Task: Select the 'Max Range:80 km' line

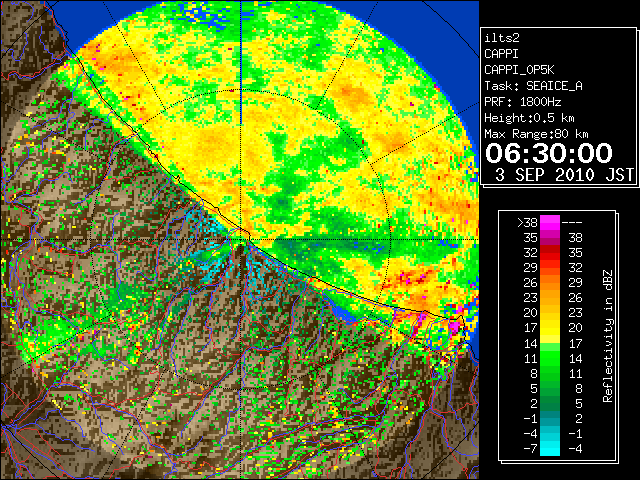Action: pos(536,134)
